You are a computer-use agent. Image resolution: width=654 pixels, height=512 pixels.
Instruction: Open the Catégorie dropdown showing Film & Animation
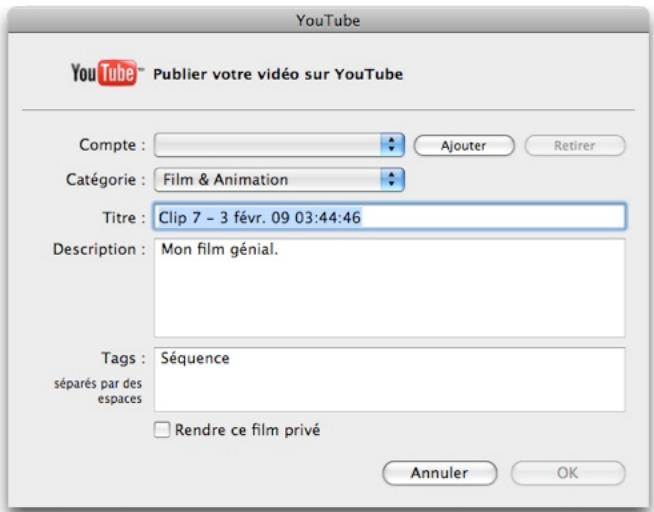point(279,180)
